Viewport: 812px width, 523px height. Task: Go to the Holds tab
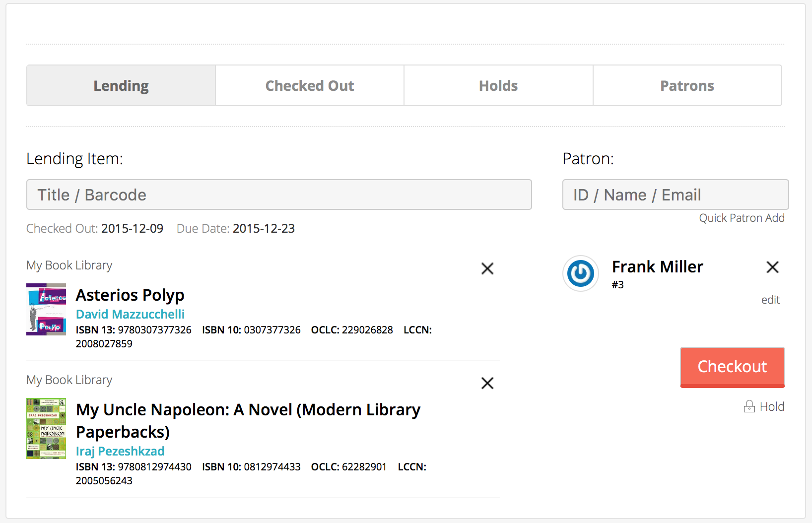[x=498, y=86]
